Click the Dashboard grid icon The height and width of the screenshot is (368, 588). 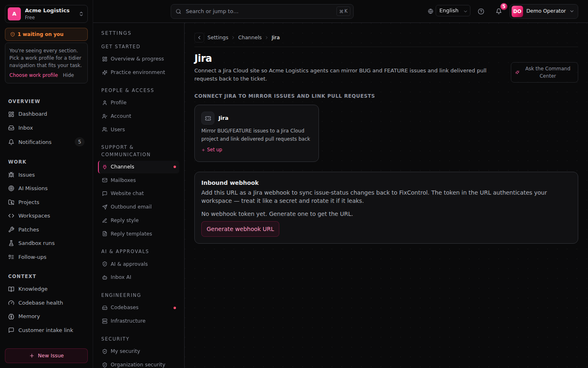pos(11,114)
